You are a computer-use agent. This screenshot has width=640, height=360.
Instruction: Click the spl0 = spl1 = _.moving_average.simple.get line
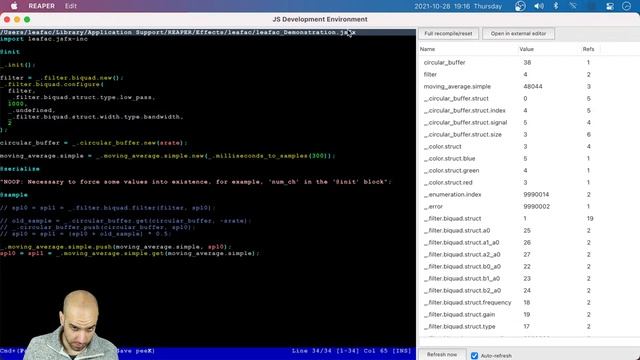(x=130, y=253)
